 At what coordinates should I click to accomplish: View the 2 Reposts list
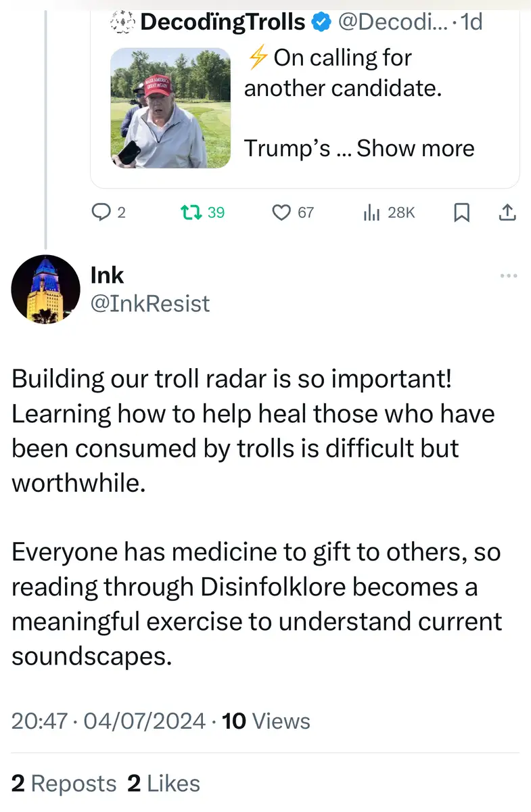point(64,784)
